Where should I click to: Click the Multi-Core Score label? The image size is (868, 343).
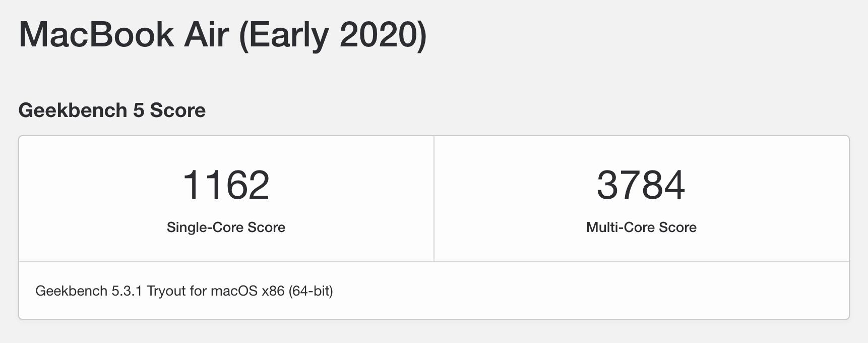point(641,227)
